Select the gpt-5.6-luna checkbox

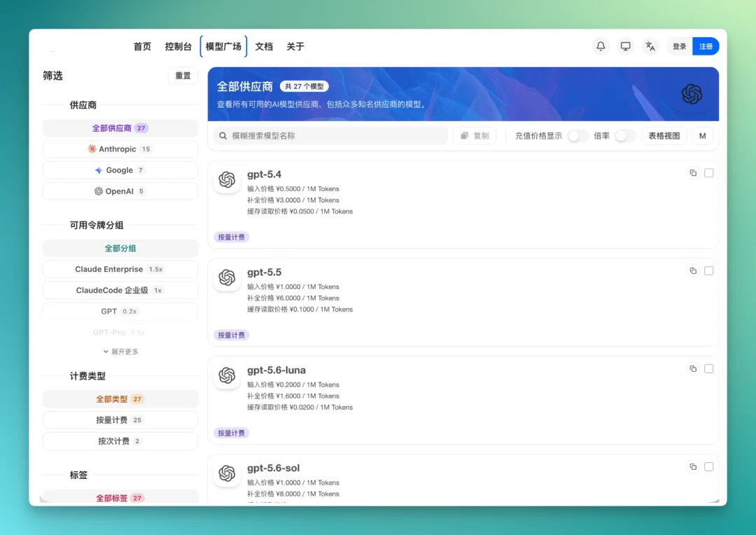point(708,368)
